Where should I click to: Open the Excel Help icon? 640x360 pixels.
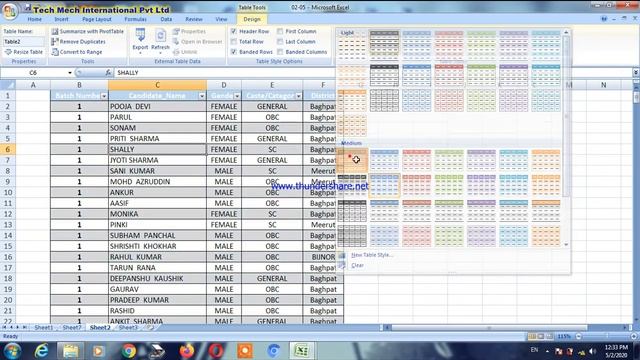coord(604,19)
